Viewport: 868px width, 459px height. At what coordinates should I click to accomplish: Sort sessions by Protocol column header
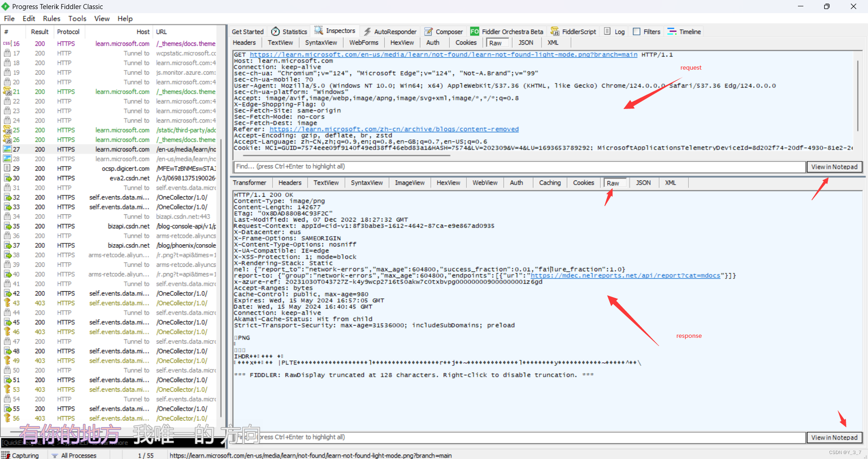point(68,32)
